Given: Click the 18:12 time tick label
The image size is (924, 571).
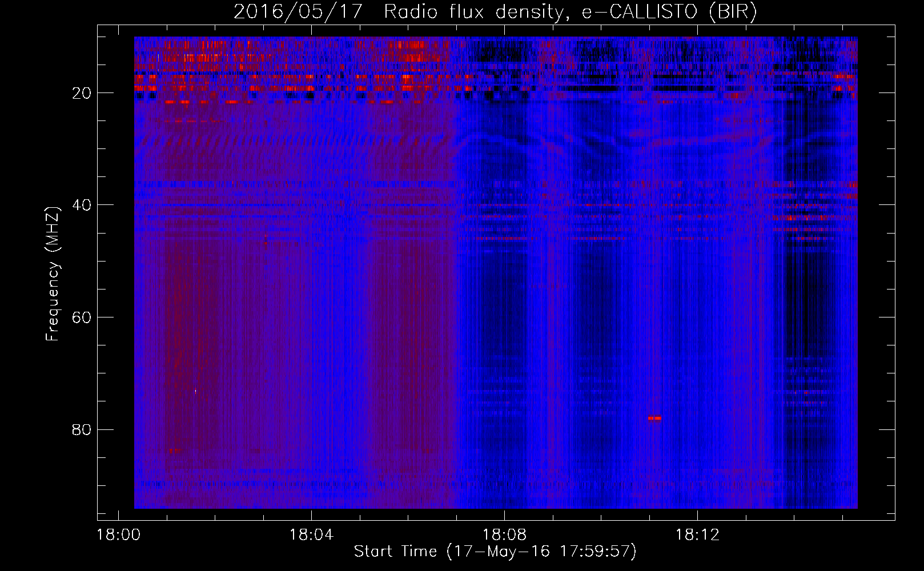Looking at the screenshot, I should coord(697,535).
